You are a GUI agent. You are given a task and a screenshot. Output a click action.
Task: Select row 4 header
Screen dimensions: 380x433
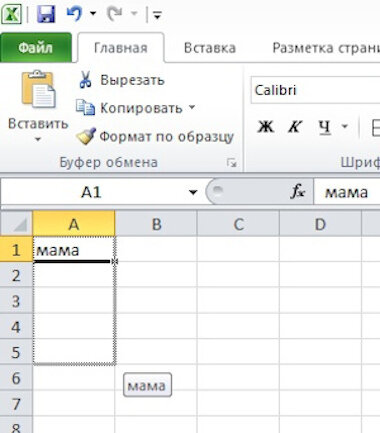[x=16, y=327]
